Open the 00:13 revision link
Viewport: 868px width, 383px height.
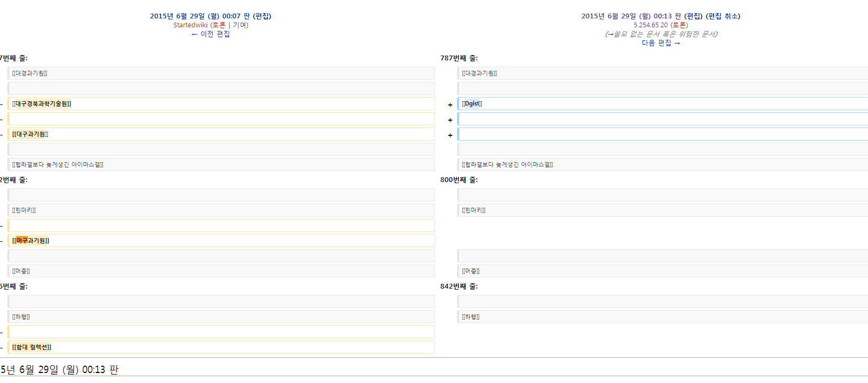631,16
